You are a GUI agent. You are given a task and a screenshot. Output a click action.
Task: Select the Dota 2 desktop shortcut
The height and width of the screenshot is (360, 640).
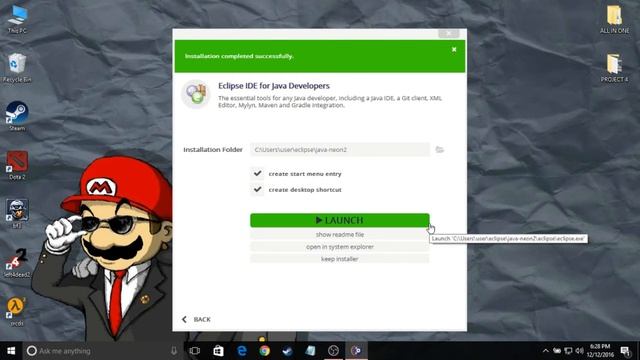tap(17, 165)
